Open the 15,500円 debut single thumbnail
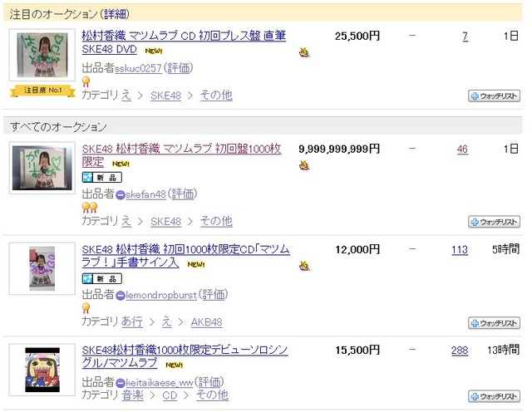The height and width of the screenshot is (412, 532). [42, 370]
